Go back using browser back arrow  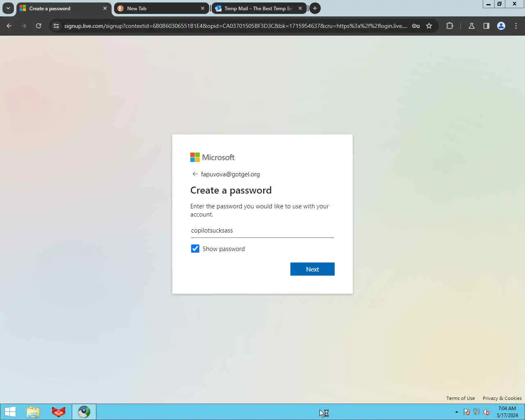pyautogui.click(x=9, y=26)
